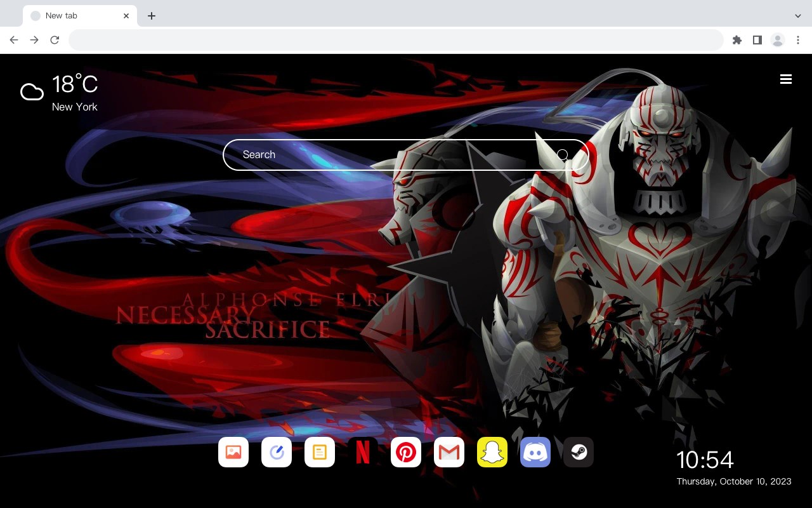Open the Netflix shortcut
This screenshot has width=812, height=508.
(x=363, y=452)
